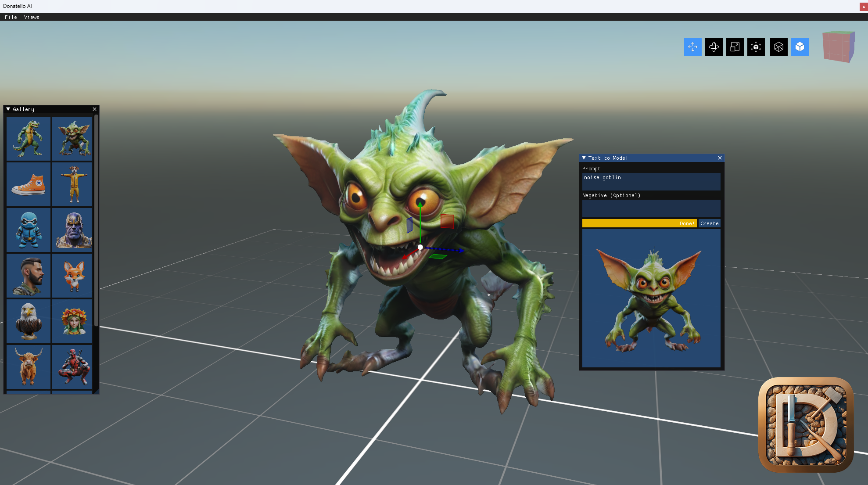
Task: Select the purple Thanos head thumbnail
Action: pos(72,230)
